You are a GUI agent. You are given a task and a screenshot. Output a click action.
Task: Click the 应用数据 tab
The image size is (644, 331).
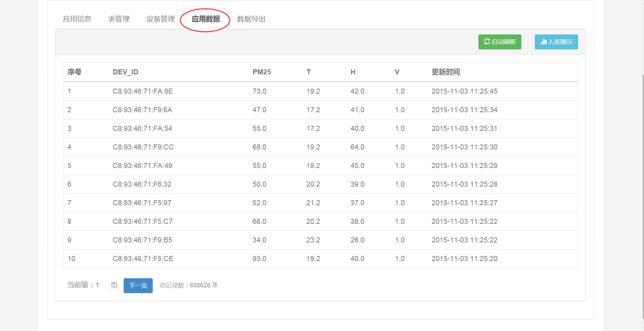[x=206, y=19]
